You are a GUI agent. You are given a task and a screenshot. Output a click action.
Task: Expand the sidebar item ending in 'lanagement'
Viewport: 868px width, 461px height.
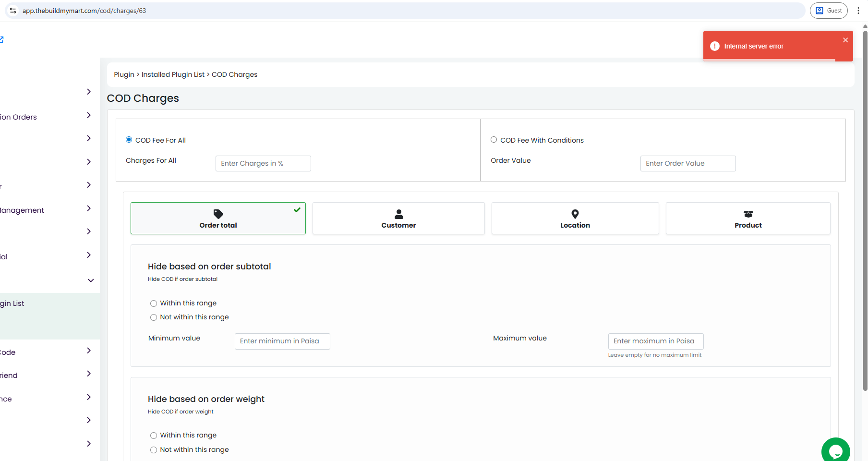coord(89,208)
